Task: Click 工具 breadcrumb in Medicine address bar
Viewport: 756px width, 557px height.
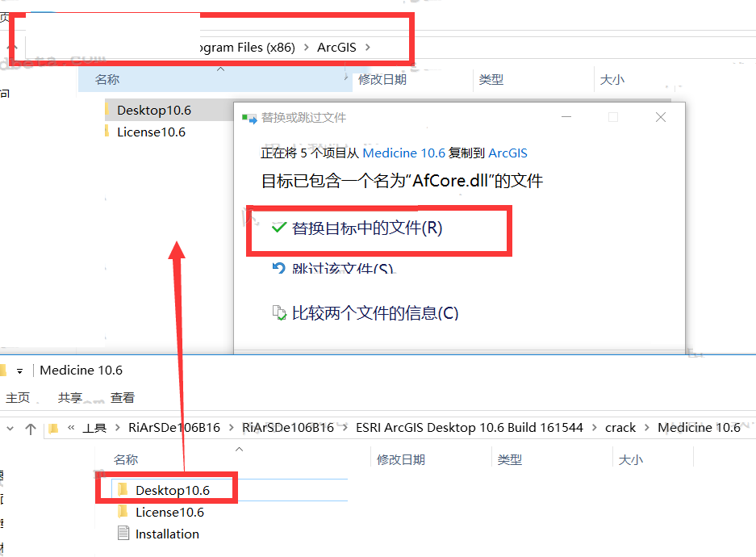Action: [x=94, y=428]
